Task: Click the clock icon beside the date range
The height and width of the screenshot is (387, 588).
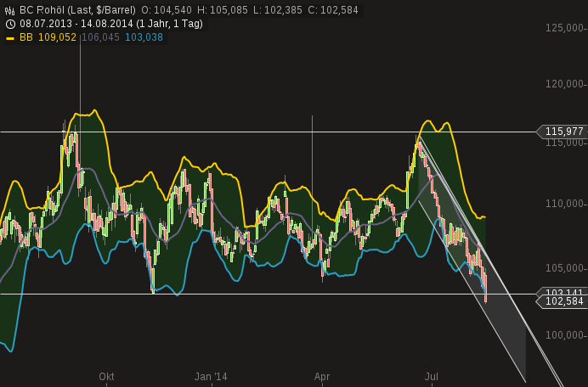Action: [10, 25]
